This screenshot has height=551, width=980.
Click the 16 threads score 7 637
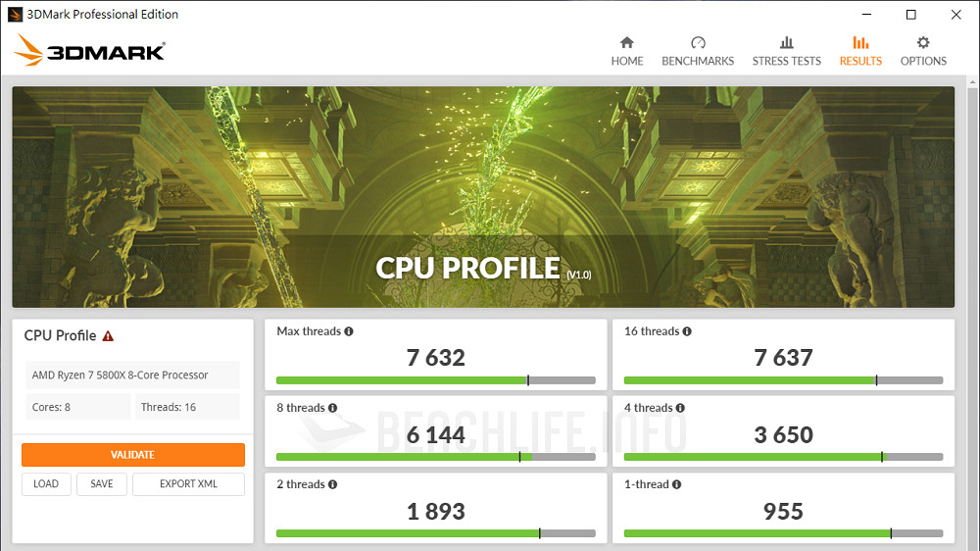click(x=783, y=358)
